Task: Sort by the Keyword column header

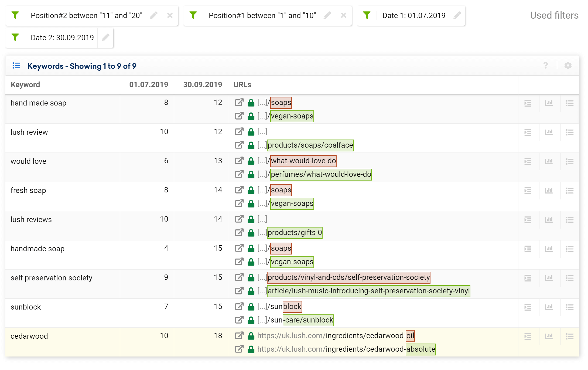Action: coord(25,85)
